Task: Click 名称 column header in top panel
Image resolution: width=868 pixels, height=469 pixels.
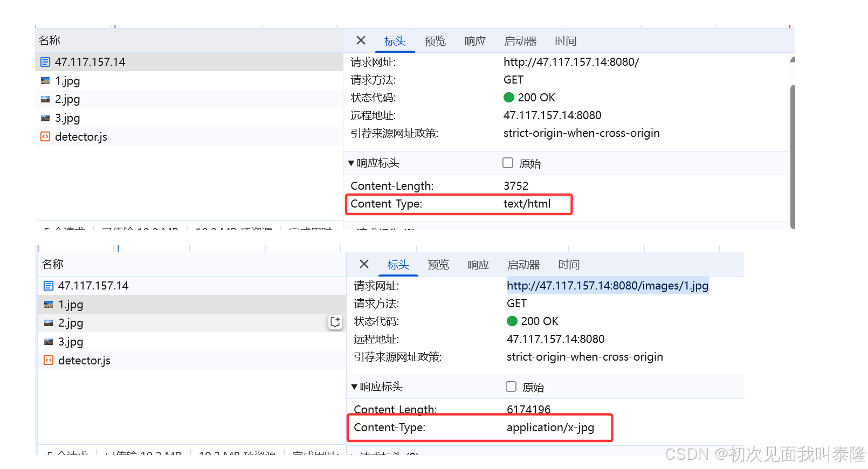Action: point(189,40)
